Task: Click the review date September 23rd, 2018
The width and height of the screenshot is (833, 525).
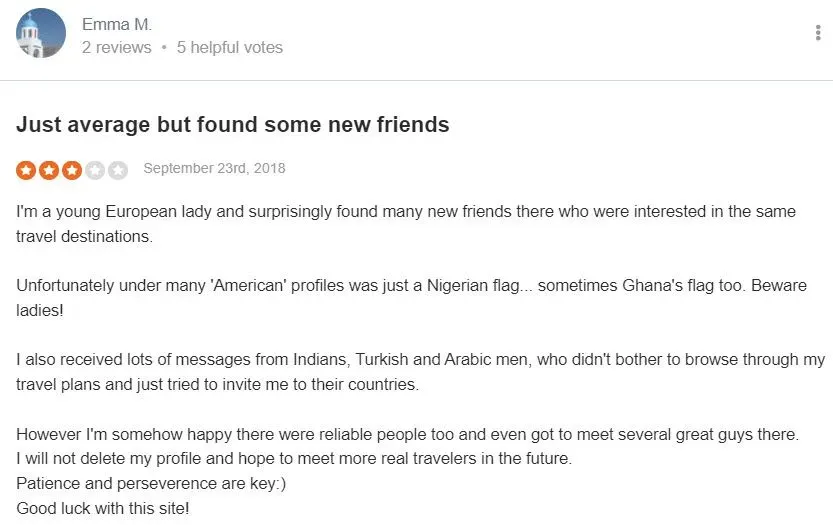Action: coord(214,168)
